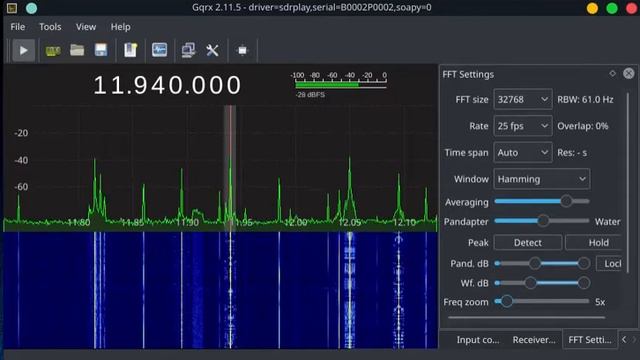640x360 pixels.
Task: Open the I/O device configuration icon
Action: pos(53,51)
